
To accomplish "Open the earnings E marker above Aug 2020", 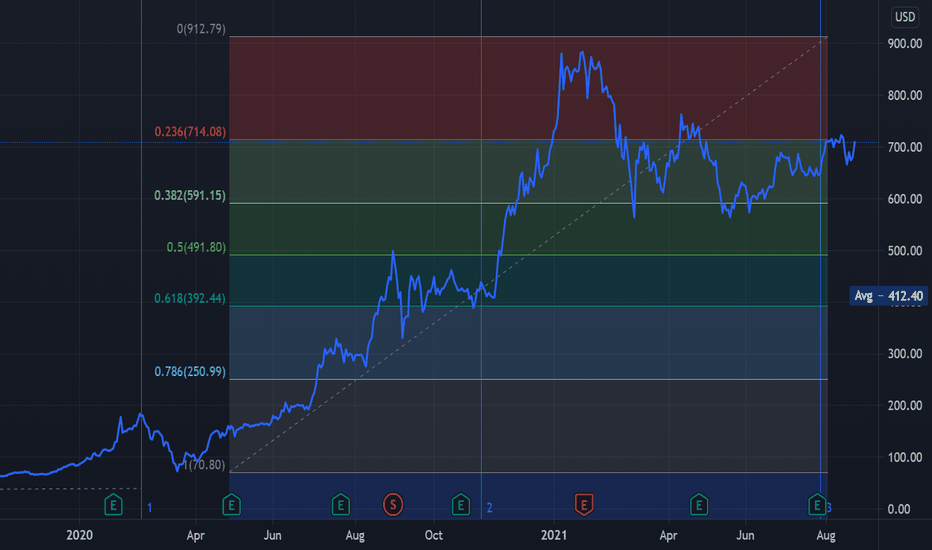I will pyautogui.click(x=341, y=505).
